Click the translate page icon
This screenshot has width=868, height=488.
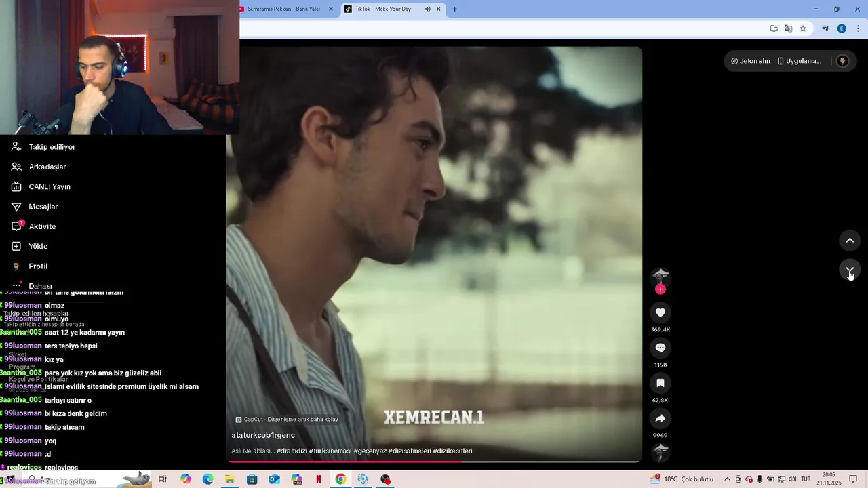[788, 28]
